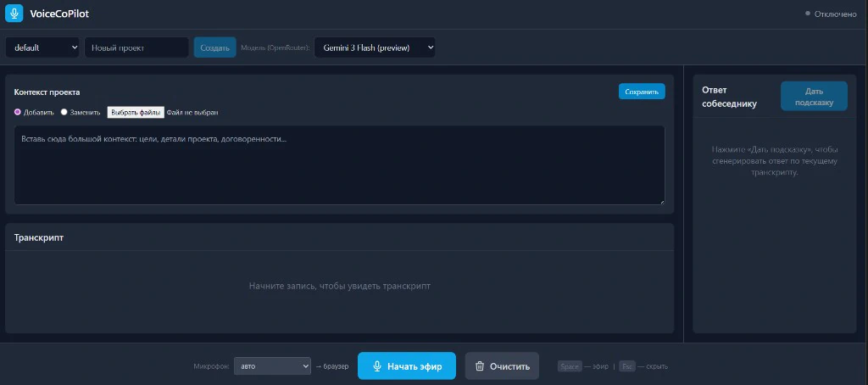Screen dimensions: 868x385
Task: Click the Ответ собеседнику heading
Action: [729, 97]
